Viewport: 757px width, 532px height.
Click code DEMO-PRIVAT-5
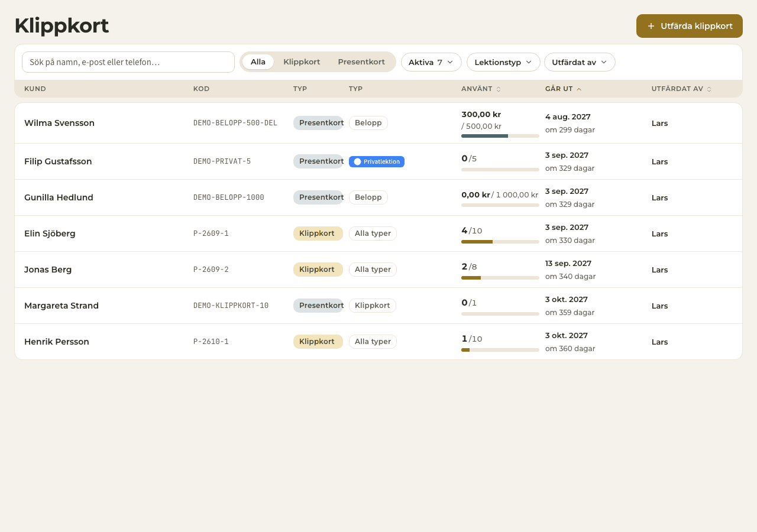[222, 161]
